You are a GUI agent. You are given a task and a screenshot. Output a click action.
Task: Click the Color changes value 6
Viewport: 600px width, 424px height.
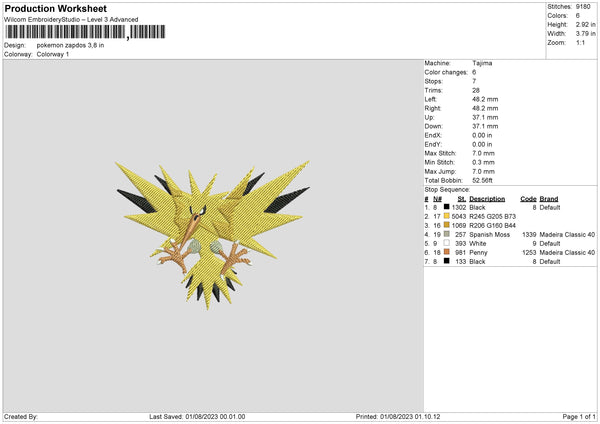point(474,72)
